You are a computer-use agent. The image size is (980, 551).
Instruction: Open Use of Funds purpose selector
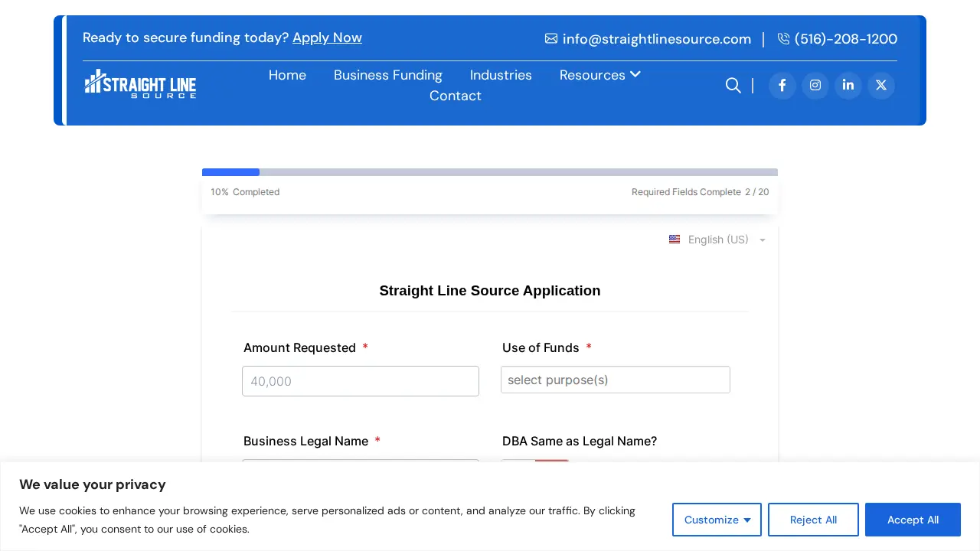point(616,380)
